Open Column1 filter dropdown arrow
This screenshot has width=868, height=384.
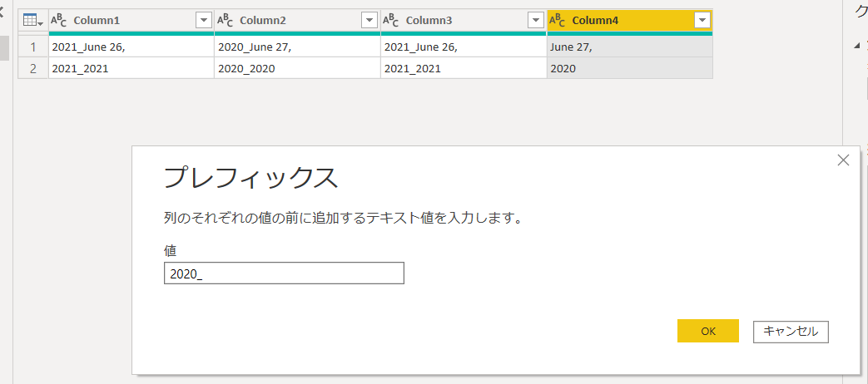tap(204, 21)
